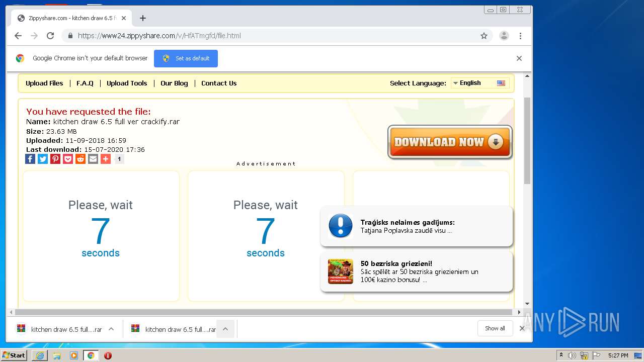The image size is (644, 362).
Task: Click the taskbar clock showing 5:27 PM
Action: coord(618,355)
